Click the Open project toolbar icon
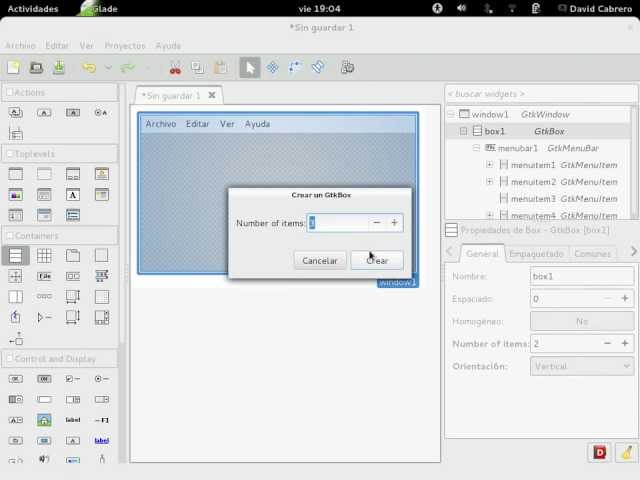This screenshot has height=480, width=640. pyautogui.click(x=36, y=67)
